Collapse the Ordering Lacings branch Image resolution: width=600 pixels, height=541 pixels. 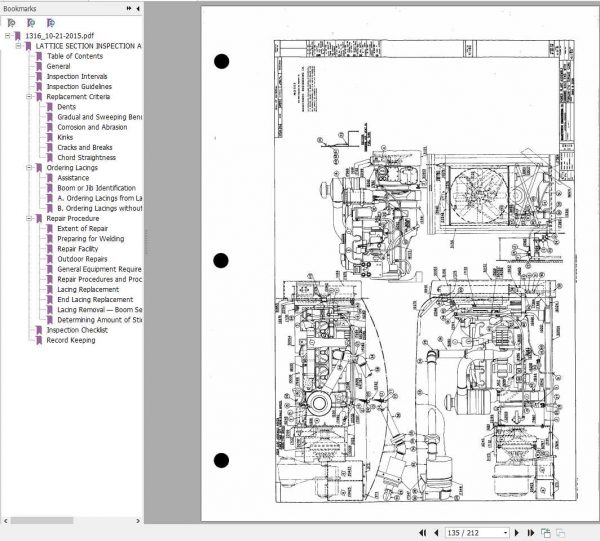29,168
